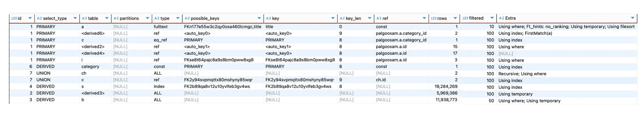Open the type column filter arrow
This screenshot has width=644, height=114.
point(178,18)
